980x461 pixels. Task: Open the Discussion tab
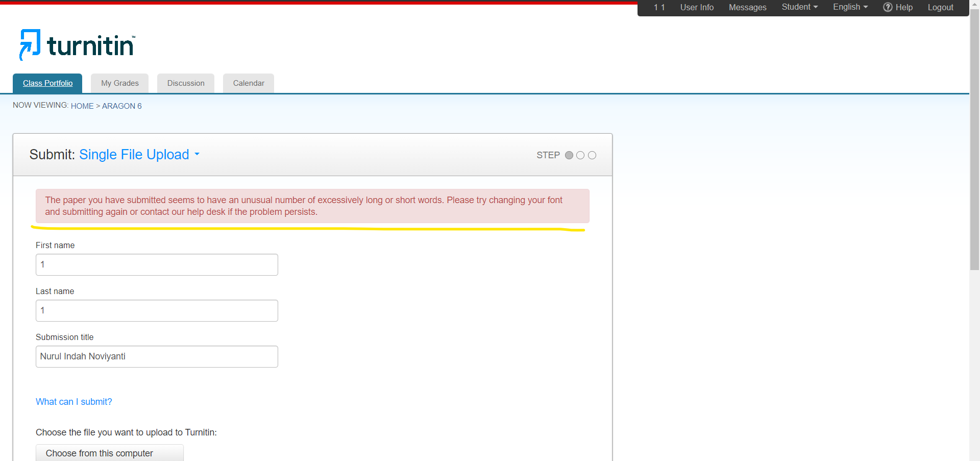(186, 83)
